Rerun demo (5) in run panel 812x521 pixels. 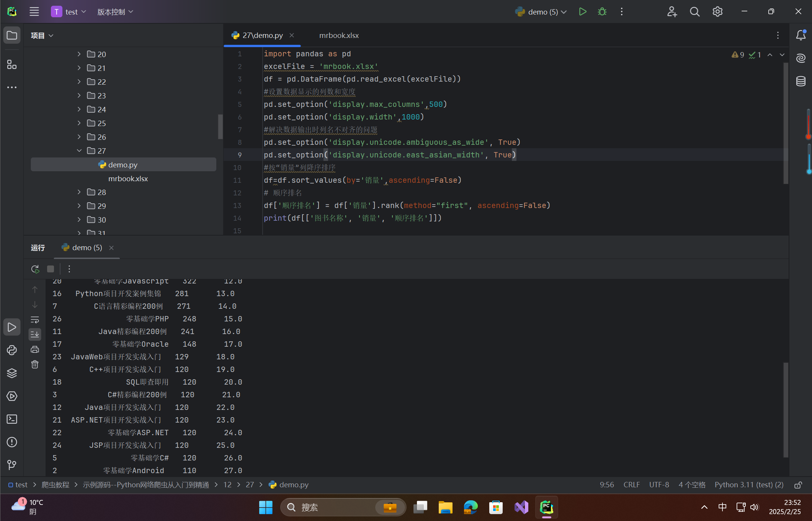(35, 269)
